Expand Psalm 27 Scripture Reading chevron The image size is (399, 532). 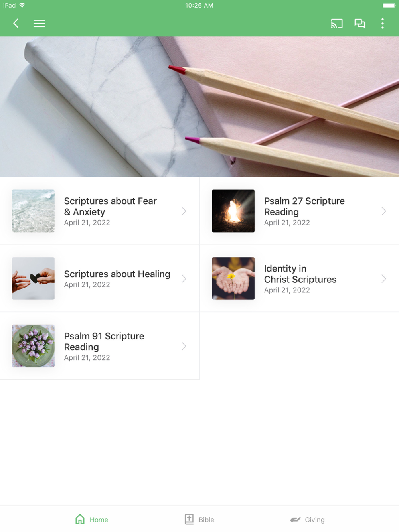[x=384, y=211]
